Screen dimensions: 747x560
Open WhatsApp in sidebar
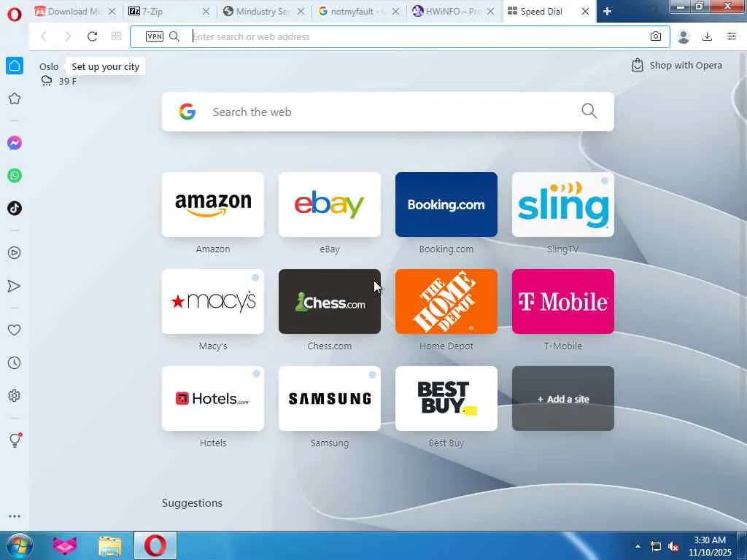point(15,176)
